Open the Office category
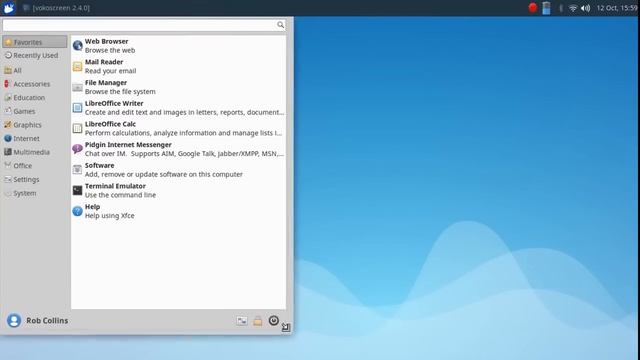640x360 pixels. pyautogui.click(x=35, y=166)
